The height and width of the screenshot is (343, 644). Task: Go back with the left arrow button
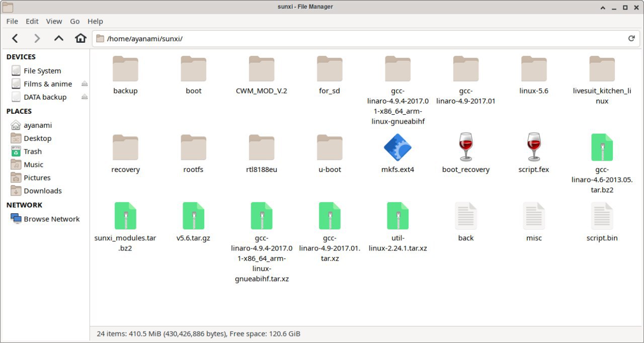tap(15, 38)
